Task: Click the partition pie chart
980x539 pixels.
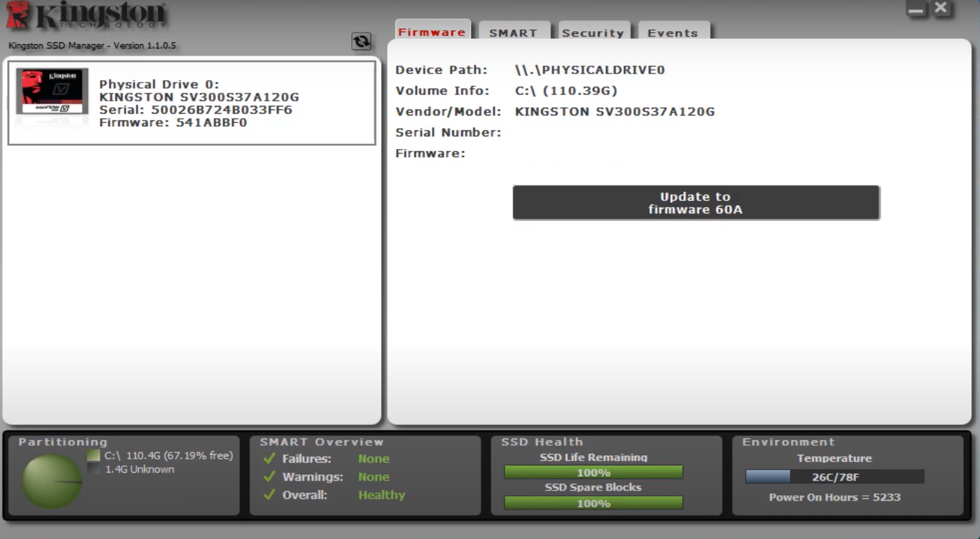Action: [x=51, y=481]
